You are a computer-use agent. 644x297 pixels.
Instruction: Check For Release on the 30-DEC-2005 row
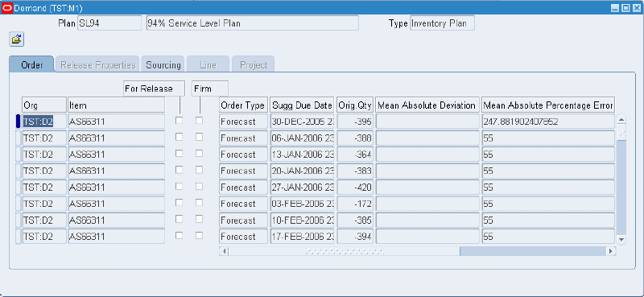tap(179, 121)
